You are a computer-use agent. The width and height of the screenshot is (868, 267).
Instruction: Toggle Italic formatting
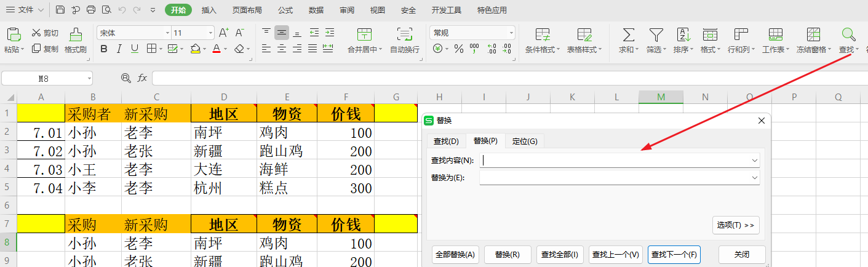(119, 49)
